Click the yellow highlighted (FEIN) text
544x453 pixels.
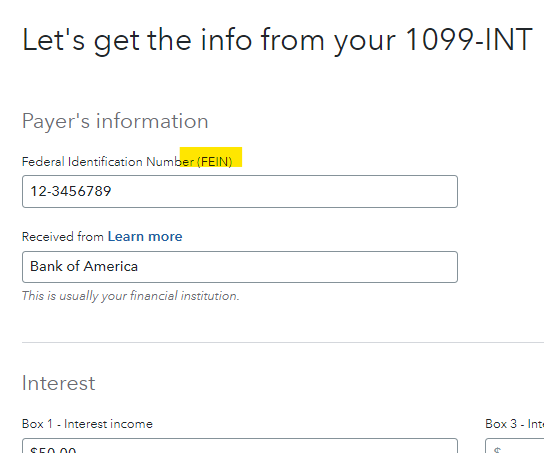tap(215, 162)
